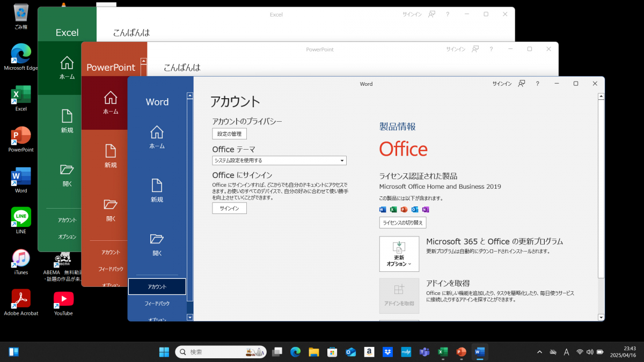Click the feedback icon in Word's title bar

pos(522,84)
